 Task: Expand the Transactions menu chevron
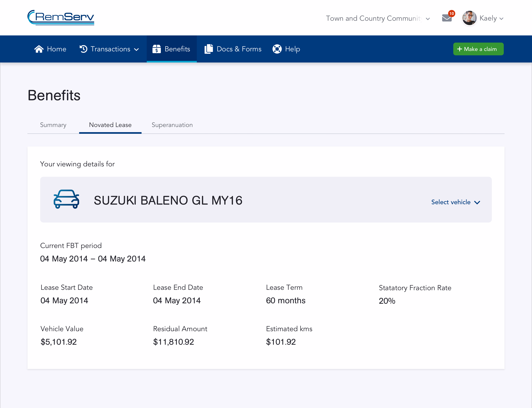point(137,50)
